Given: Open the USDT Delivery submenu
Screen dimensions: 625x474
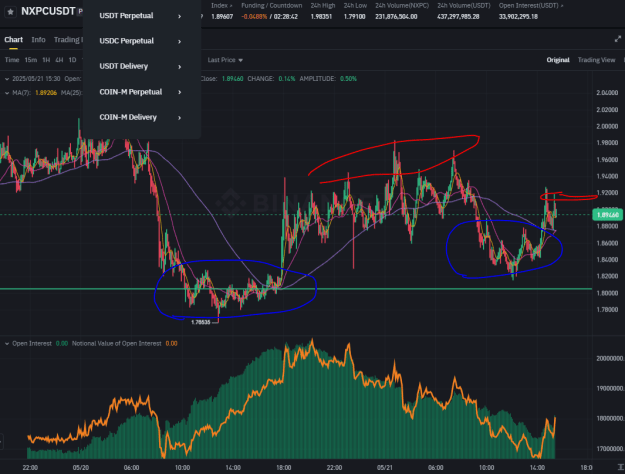Looking at the screenshot, I should pyautogui.click(x=140, y=66).
